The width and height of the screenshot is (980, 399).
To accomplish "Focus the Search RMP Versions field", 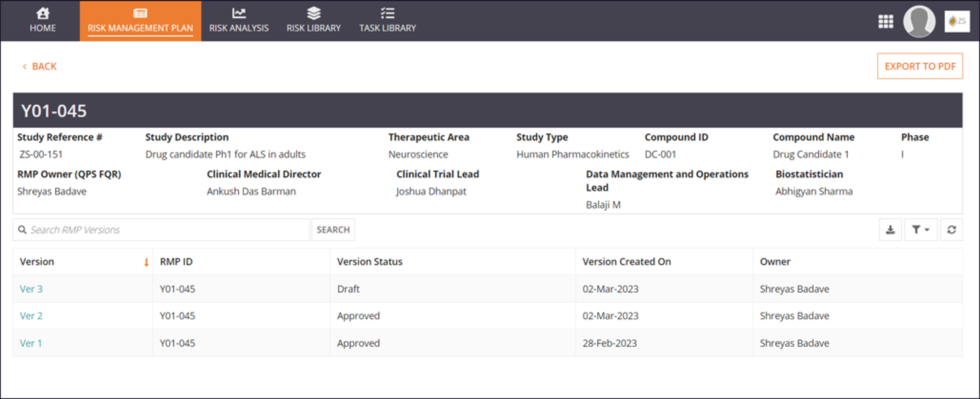I will pyautogui.click(x=161, y=230).
